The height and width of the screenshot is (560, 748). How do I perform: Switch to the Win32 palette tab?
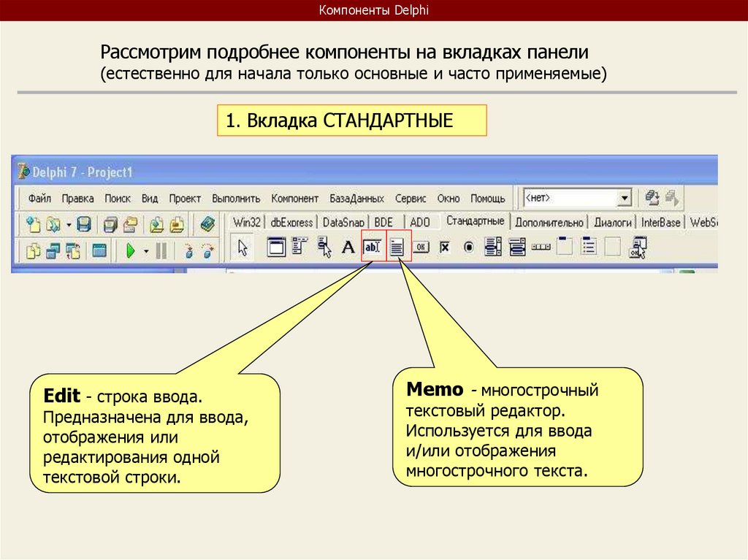coord(247,222)
